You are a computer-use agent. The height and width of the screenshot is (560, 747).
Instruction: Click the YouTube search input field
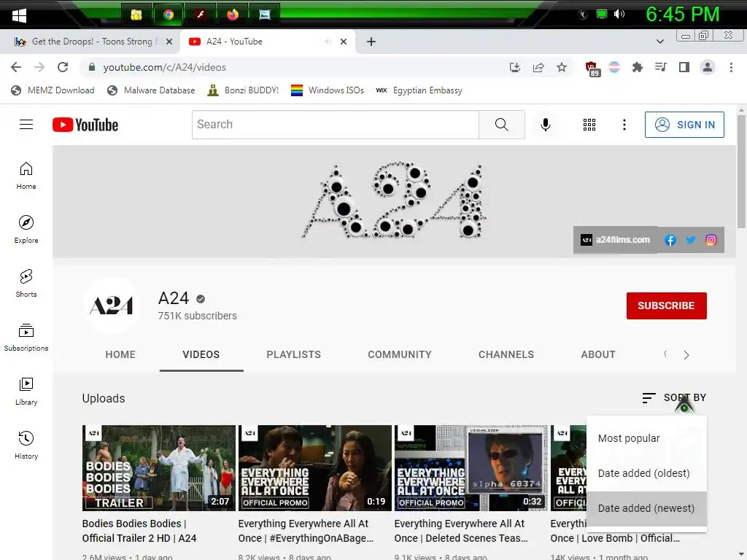336,124
